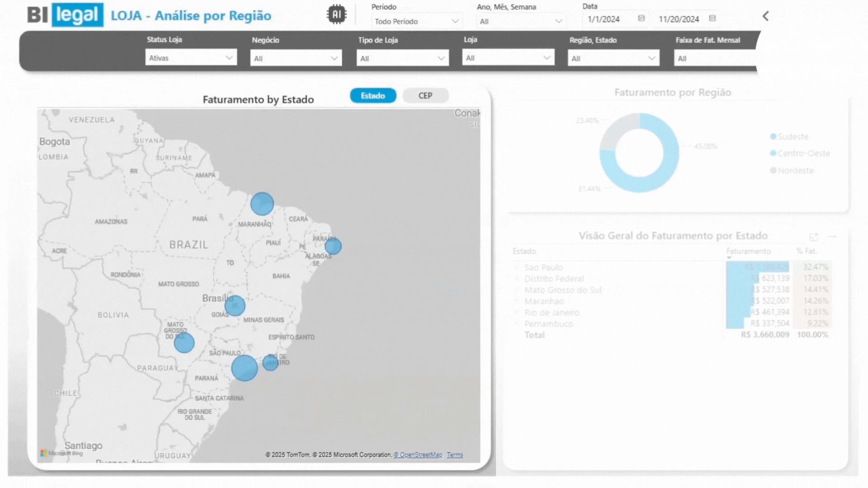Sort table by Faturamento column header
The width and height of the screenshot is (868, 488).
click(x=748, y=251)
